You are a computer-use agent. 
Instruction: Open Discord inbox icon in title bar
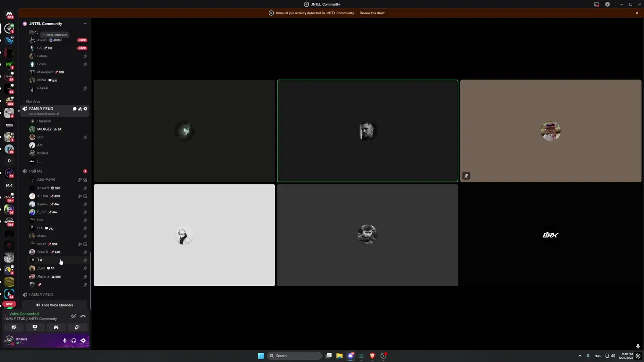tap(597, 4)
